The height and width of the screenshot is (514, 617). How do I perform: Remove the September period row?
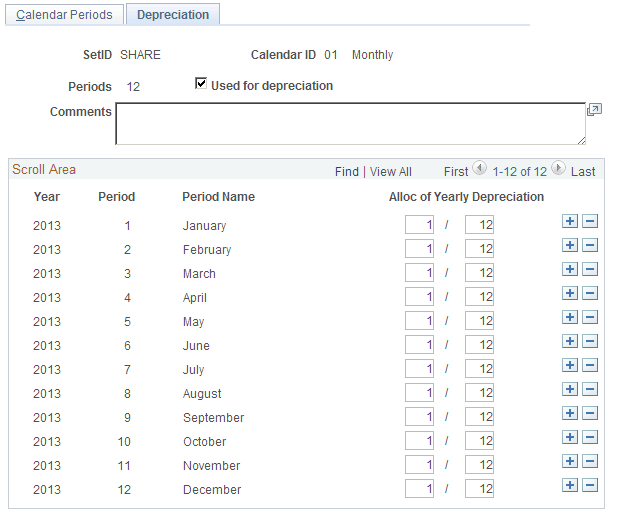[590, 413]
